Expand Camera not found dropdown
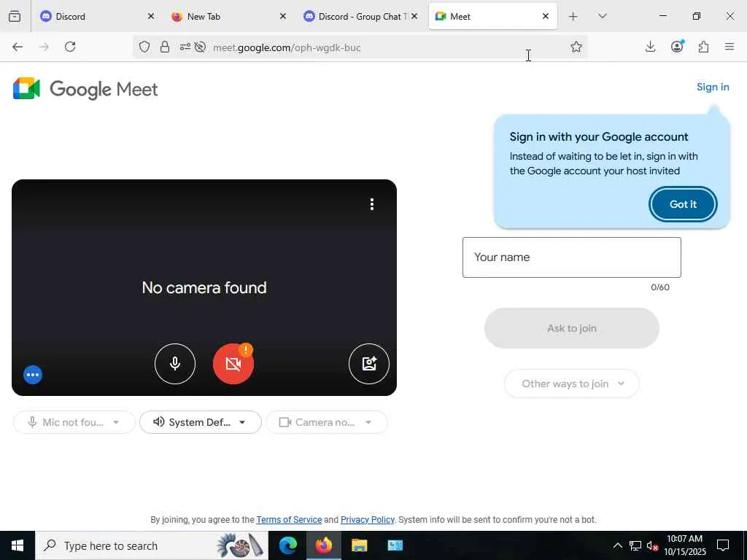The image size is (747, 560). 326,422
